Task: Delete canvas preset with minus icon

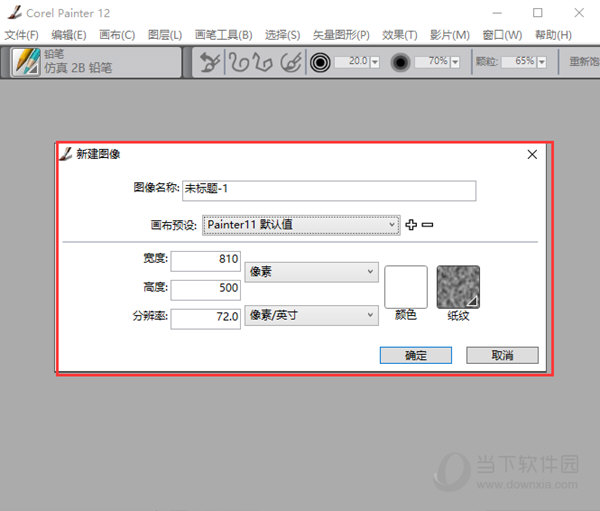Action: point(427,225)
